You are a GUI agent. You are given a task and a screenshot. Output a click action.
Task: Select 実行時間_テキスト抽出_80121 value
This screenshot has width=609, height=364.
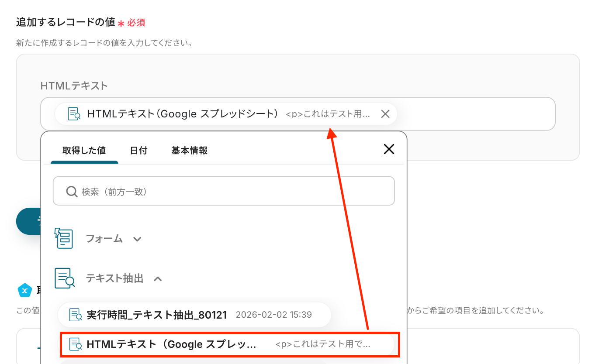(x=194, y=315)
